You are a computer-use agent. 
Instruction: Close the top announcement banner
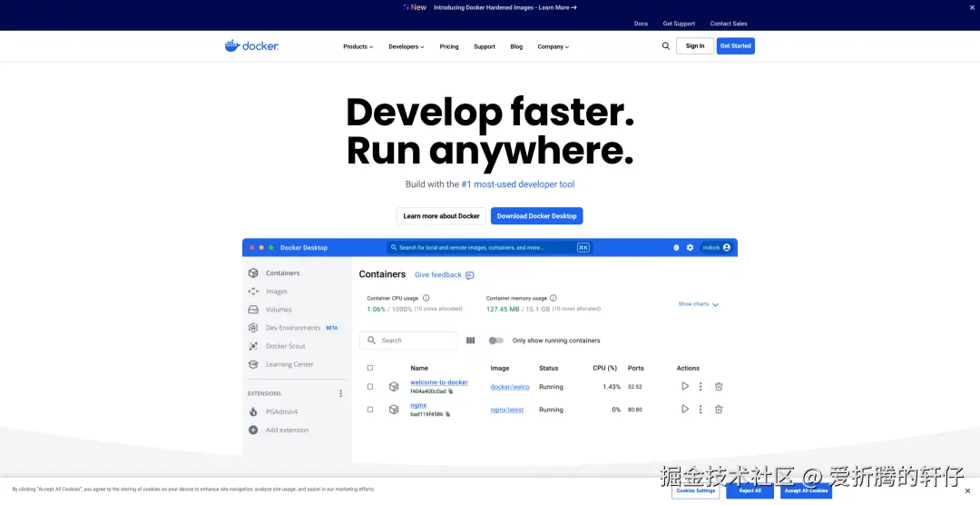tap(972, 7)
